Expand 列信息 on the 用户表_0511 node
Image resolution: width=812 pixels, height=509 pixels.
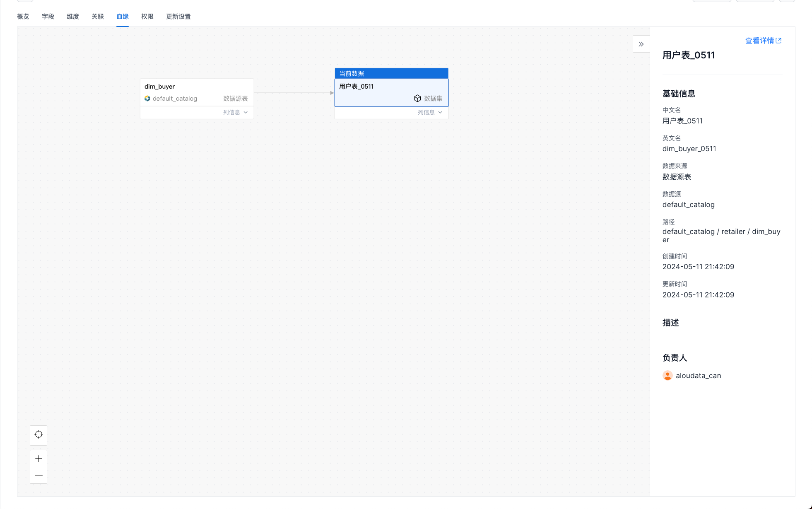(x=430, y=112)
